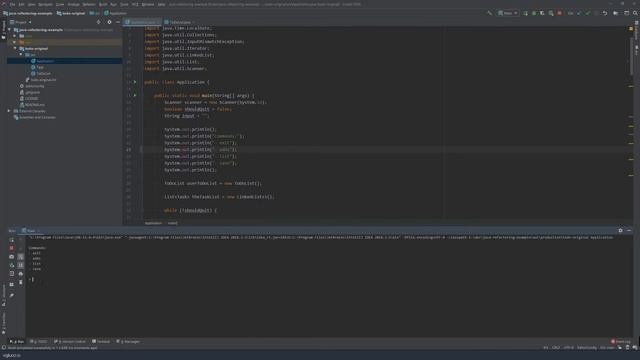Click main() in the editor breadcrumb
The width and height of the screenshot is (640, 360).
click(173, 223)
